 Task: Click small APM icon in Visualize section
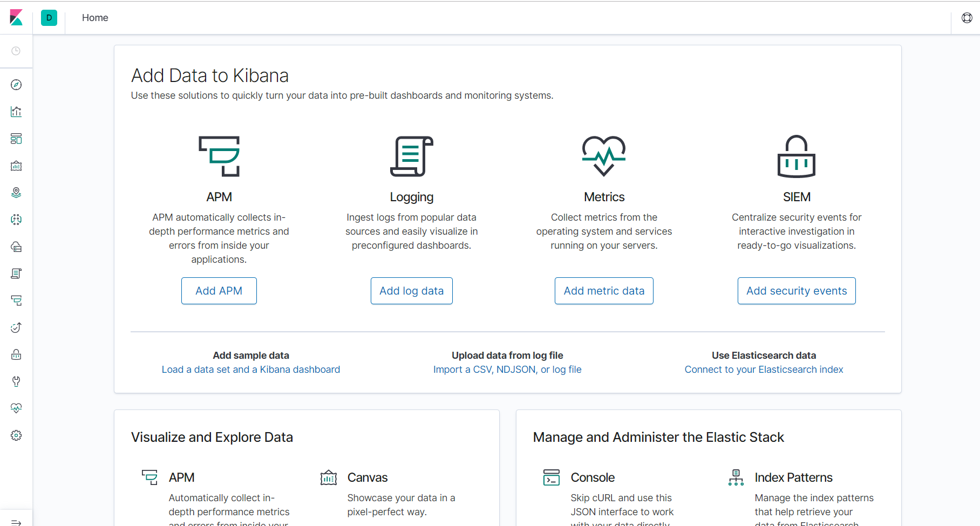click(149, 477)
